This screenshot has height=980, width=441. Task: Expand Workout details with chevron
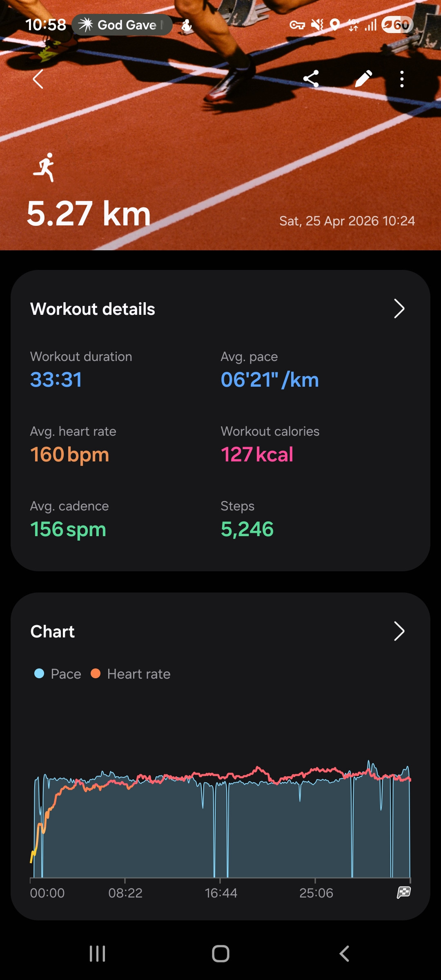(x=399, y=309)
